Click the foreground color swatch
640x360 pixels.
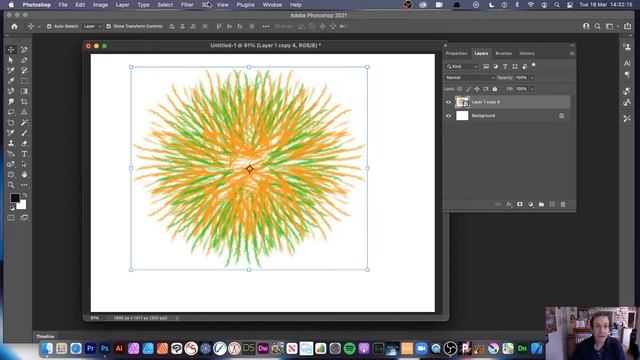tap(15, 198)
